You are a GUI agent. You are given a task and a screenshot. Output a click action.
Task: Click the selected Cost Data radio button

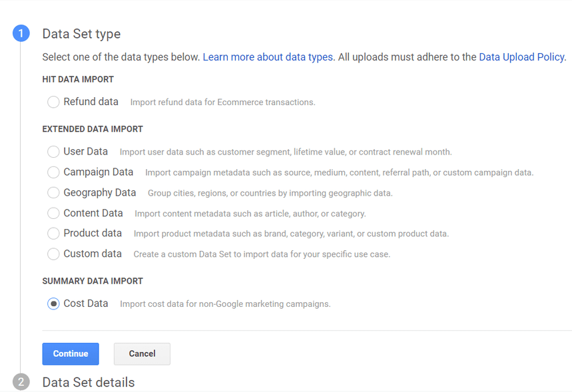point(53,303)
